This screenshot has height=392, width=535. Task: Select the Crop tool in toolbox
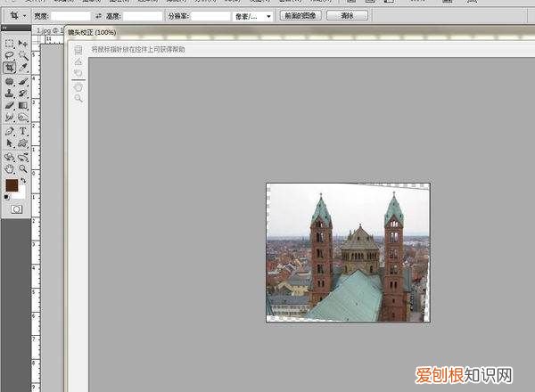point(9,68)
